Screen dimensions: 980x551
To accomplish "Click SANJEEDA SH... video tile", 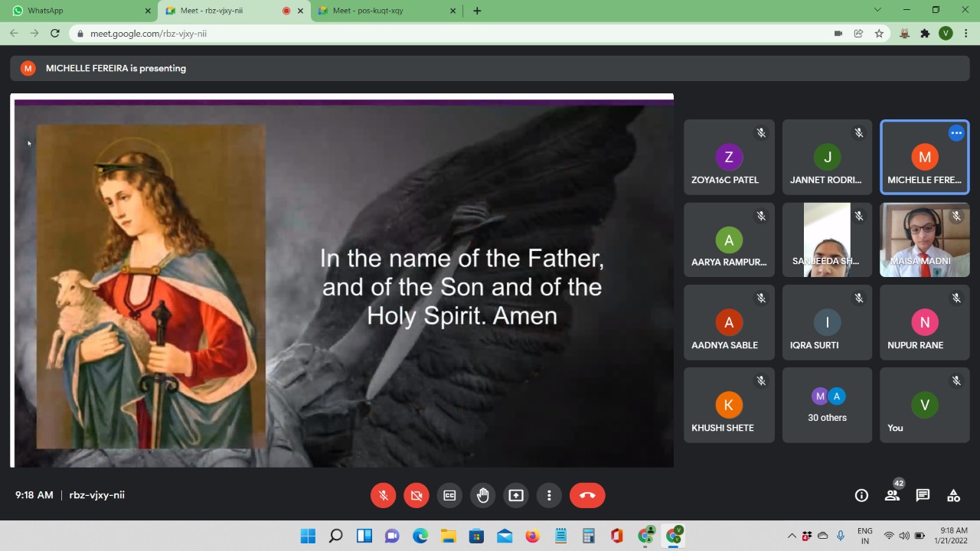I will [827, 240].
